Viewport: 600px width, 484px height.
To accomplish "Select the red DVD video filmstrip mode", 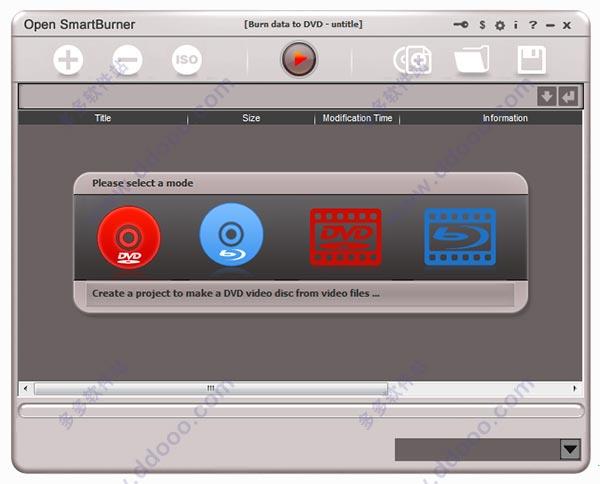I will pos(346,237).
